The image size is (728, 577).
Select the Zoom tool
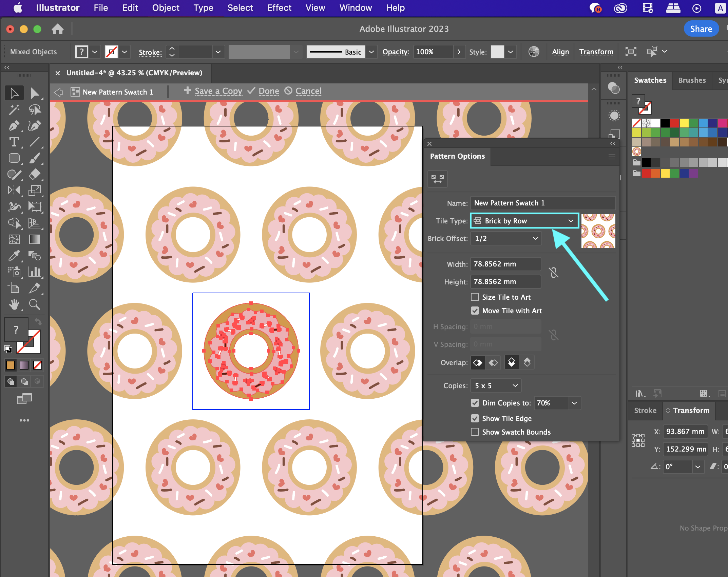34,305
